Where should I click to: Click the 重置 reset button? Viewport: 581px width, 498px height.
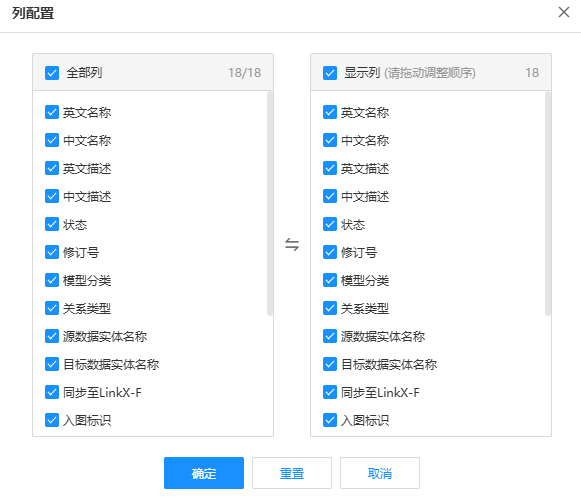coord(292,473)
